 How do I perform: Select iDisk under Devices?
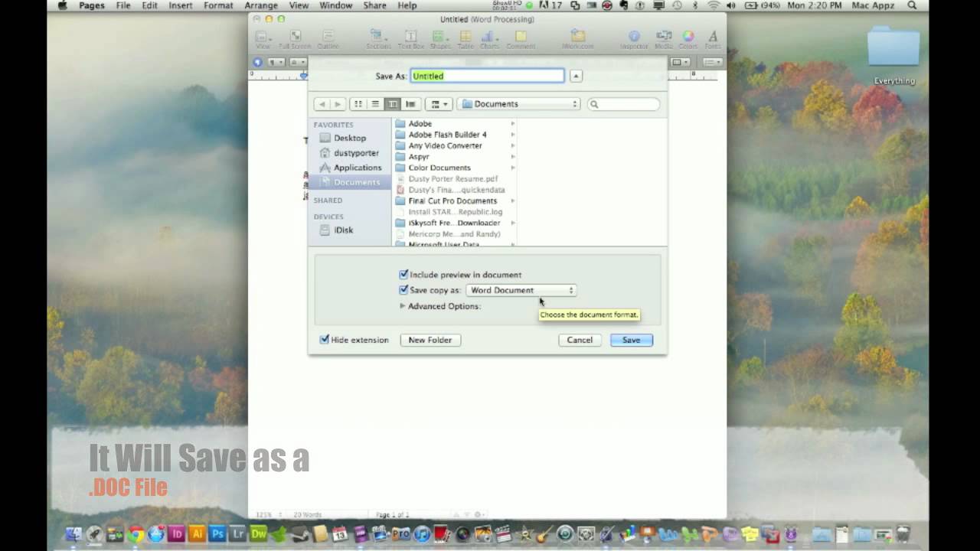[350, 230]
